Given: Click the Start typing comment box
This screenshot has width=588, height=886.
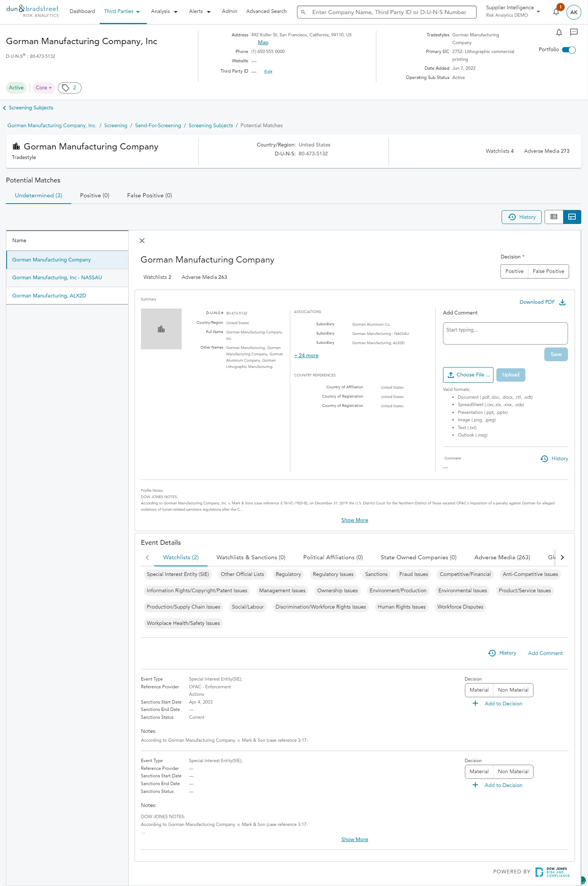Looking at the screenshot, I should [505, 333].
